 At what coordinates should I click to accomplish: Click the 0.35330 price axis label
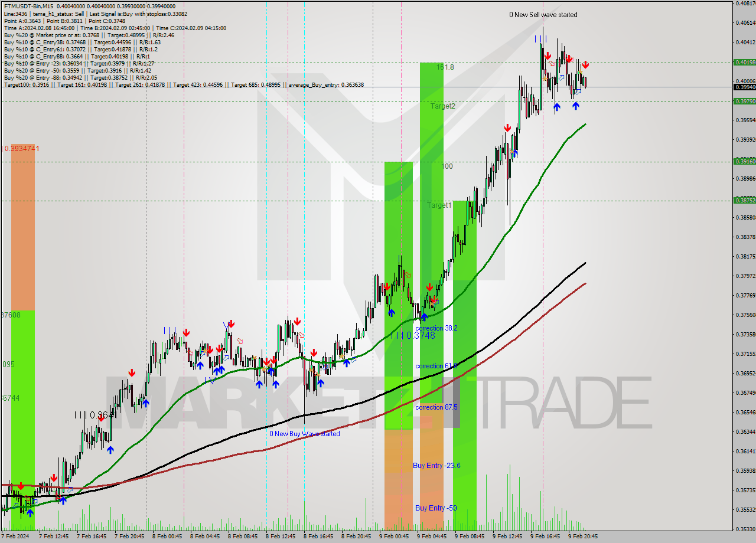coord(745,529)
